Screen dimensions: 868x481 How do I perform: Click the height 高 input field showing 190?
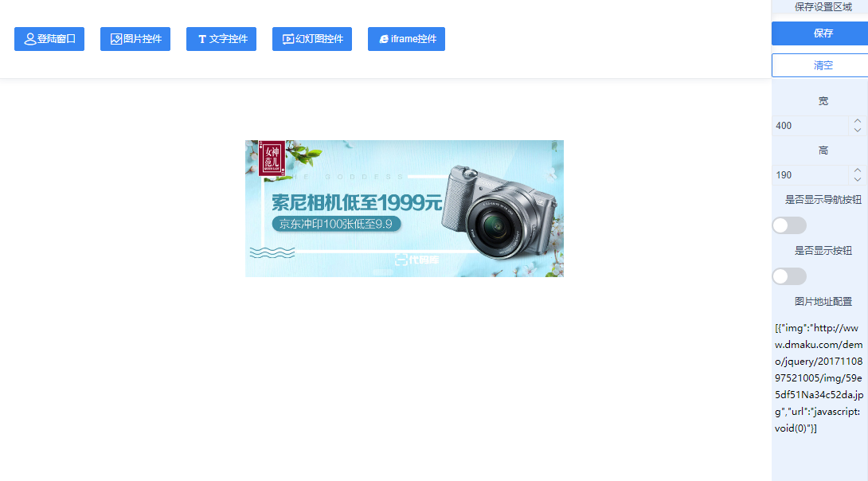point(811,175)
